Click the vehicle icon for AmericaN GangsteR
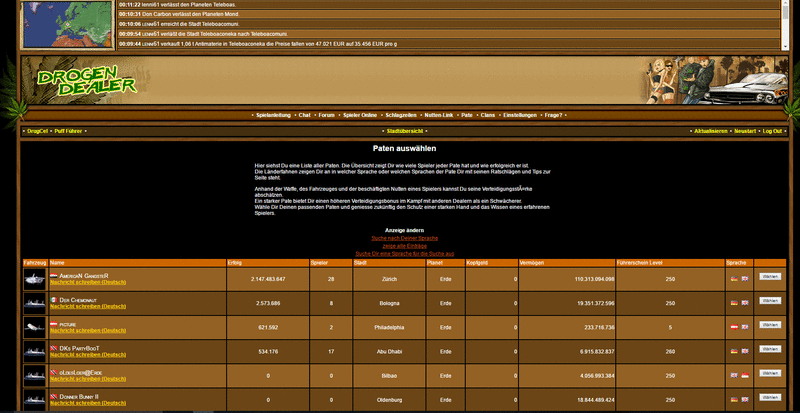This screenshot has width=800, height=413. (x=35, y=279)
